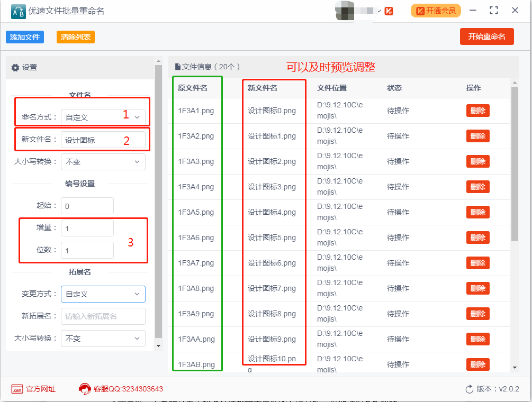The width and height of the screenshot is (532, 402).
Task: Click the VIP badge icon beside username
Action: click(x=389, y=11)
